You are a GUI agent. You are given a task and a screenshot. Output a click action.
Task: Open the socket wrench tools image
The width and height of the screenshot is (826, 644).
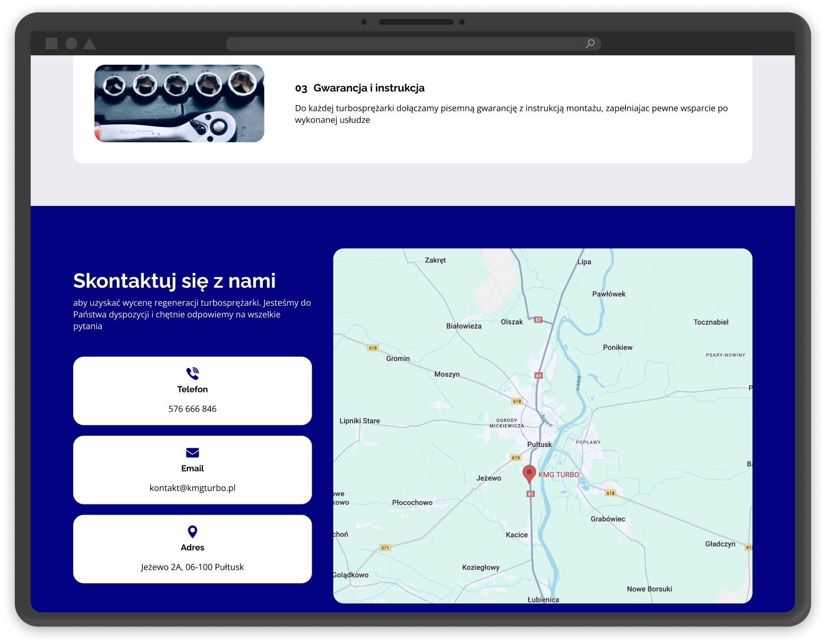(x=179, y=104)
